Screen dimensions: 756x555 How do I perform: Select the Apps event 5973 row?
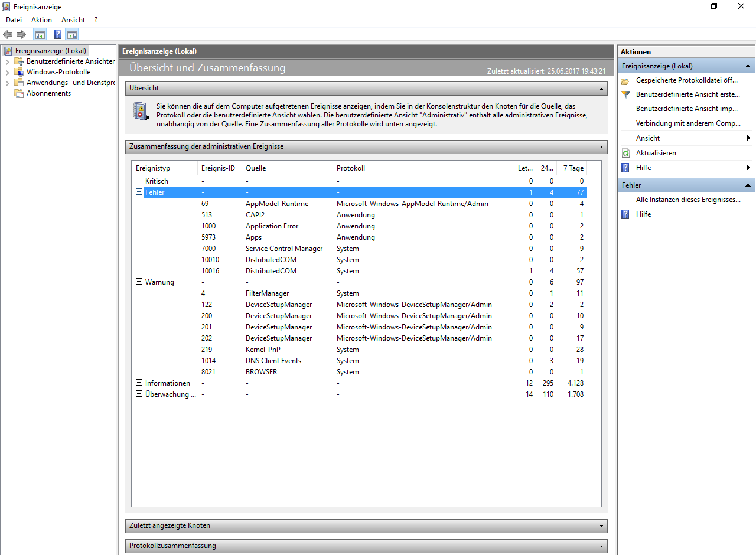(x=360, y=237)
